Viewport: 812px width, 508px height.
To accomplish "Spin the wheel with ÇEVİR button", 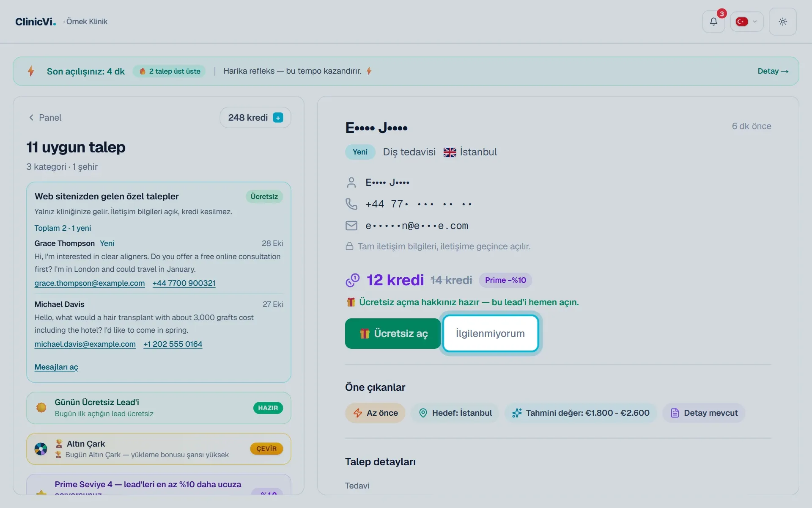I will coord(266,449).
